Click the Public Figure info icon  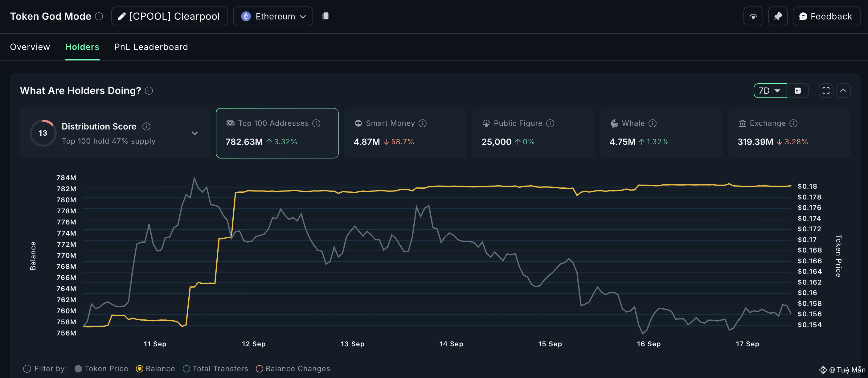(550, 123)
